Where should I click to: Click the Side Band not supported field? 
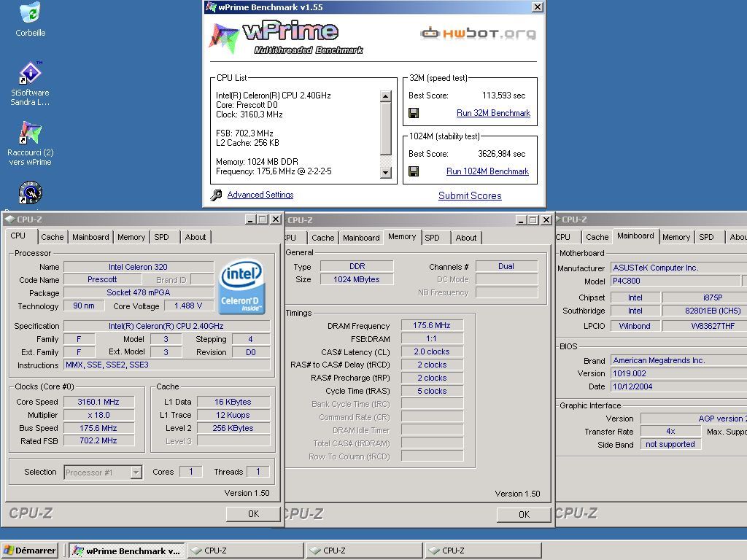pos(670,444)
